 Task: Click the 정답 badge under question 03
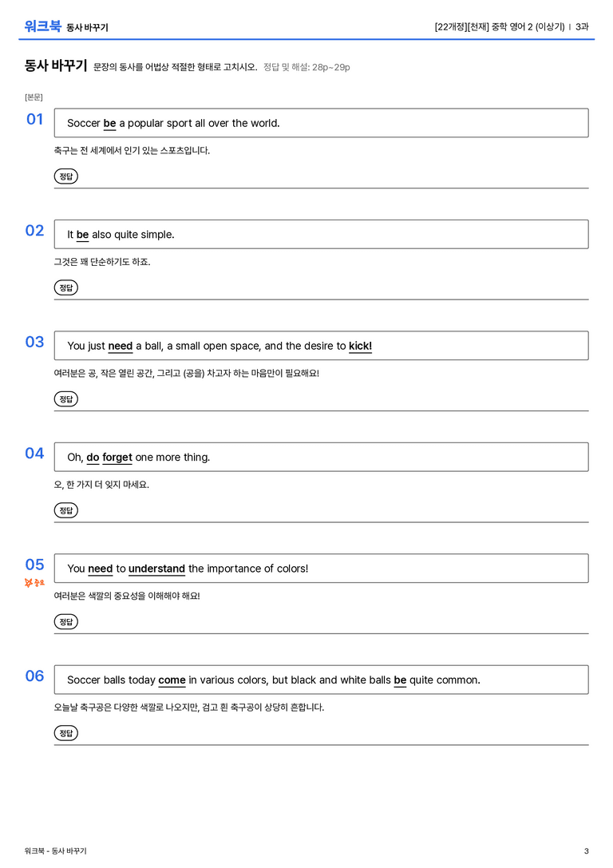(x=65, y=398)
